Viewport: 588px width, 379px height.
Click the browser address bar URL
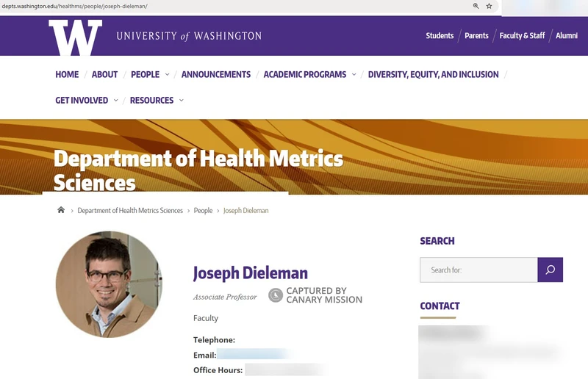point(75,6)
